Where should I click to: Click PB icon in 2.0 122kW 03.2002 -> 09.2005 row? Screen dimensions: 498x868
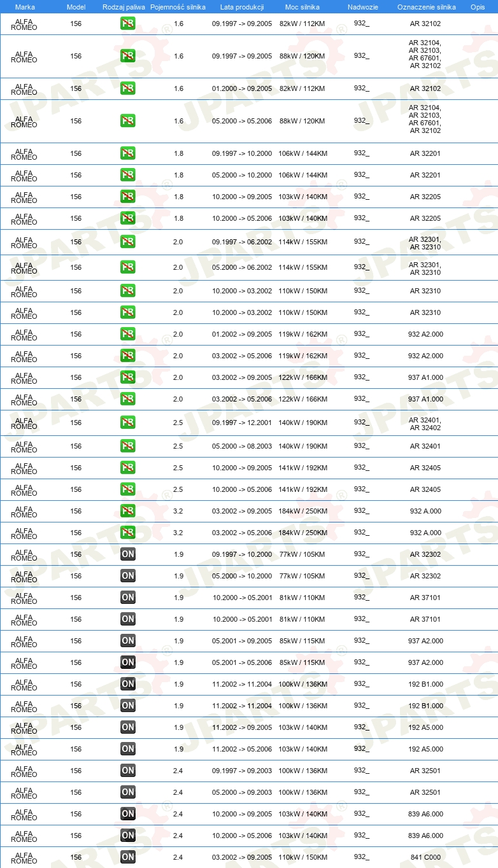tap(128, 377)
